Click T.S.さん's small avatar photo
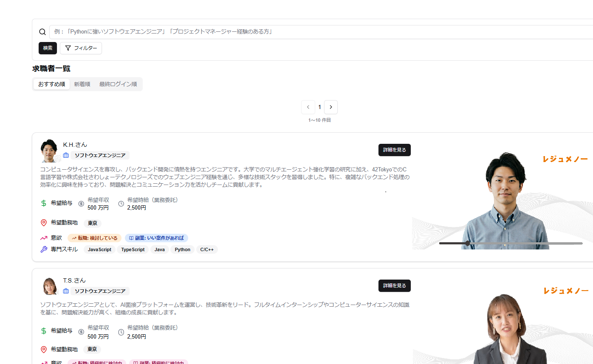The width and height of the screenshot is (593, 364). [49, 286]
